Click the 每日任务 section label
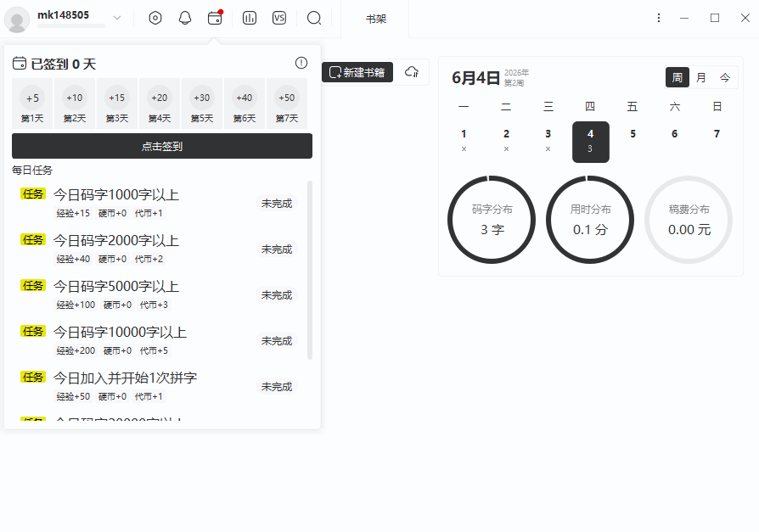 click(x=32, y=171)
